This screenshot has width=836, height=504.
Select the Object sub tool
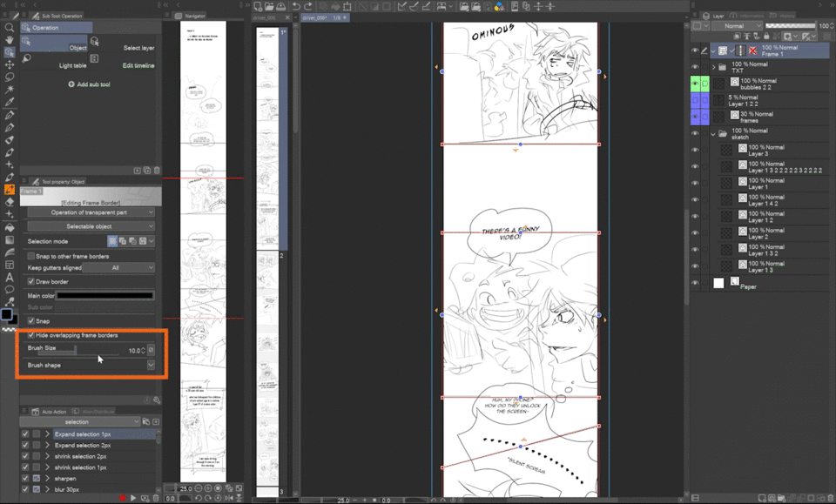[x=54, y=44]
